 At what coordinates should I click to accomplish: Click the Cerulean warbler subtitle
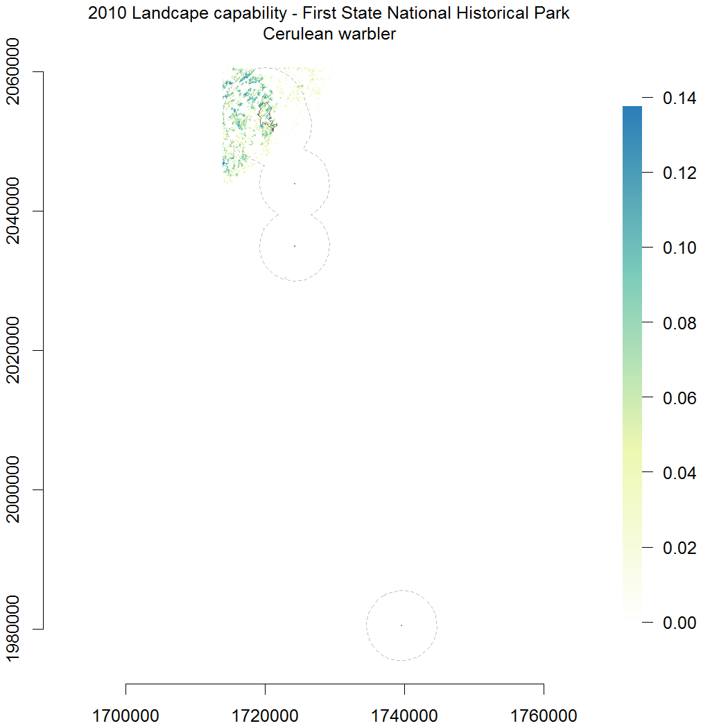pyautogui.click(x=329, y=34)
